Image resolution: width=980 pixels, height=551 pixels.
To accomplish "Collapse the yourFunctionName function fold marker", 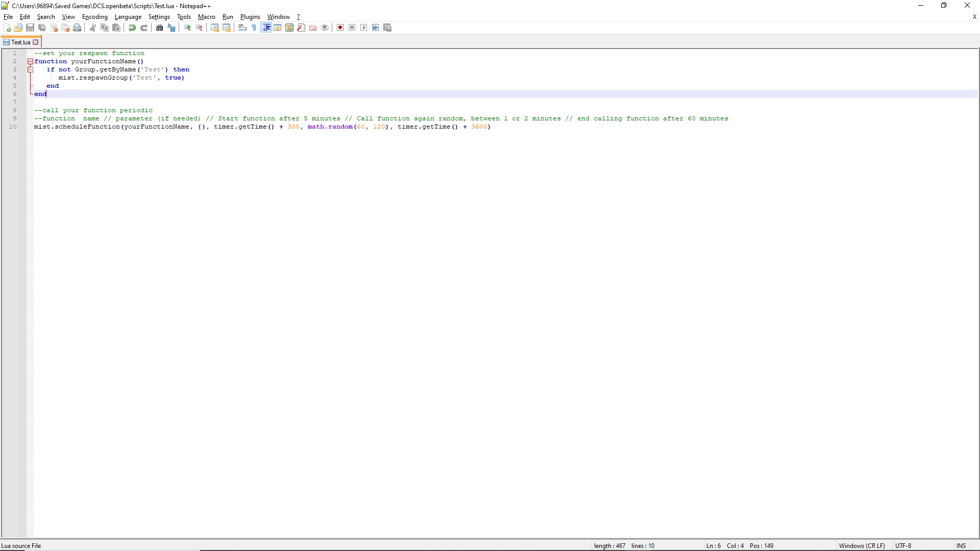I will (x=30, y=61).
